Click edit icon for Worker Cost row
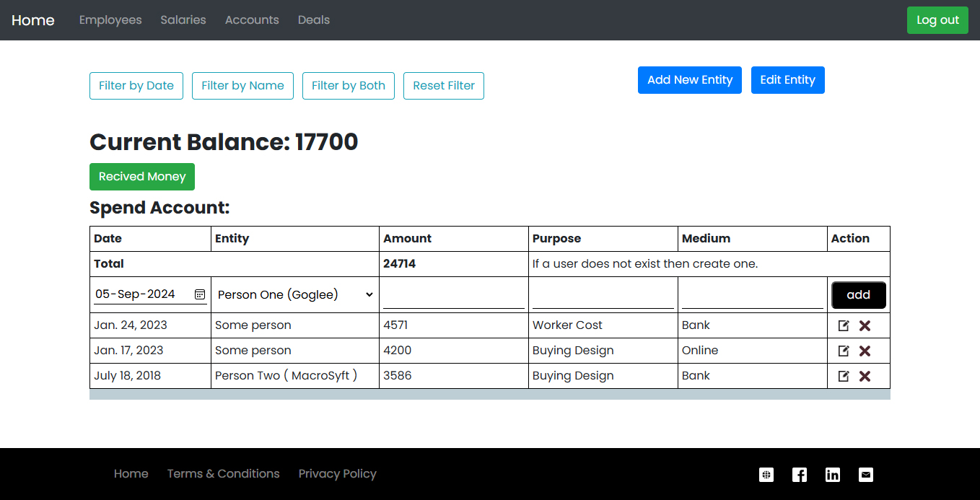The image size is (980, 500). 844,325
